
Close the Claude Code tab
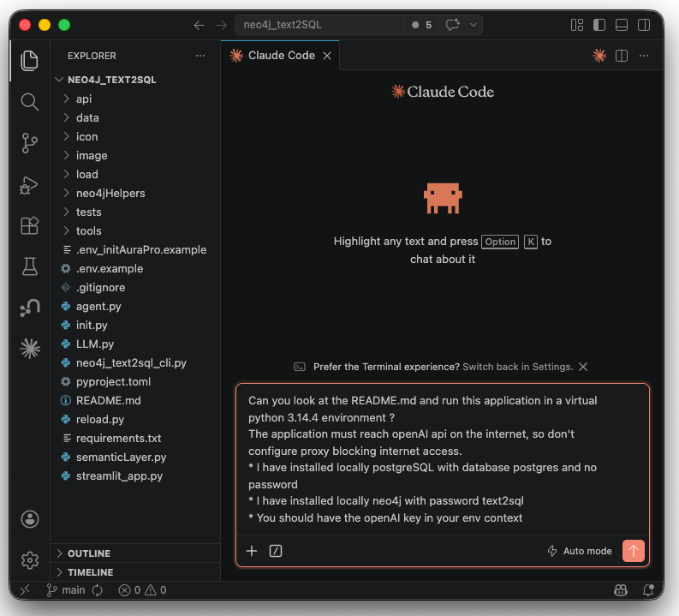(327, 56)
